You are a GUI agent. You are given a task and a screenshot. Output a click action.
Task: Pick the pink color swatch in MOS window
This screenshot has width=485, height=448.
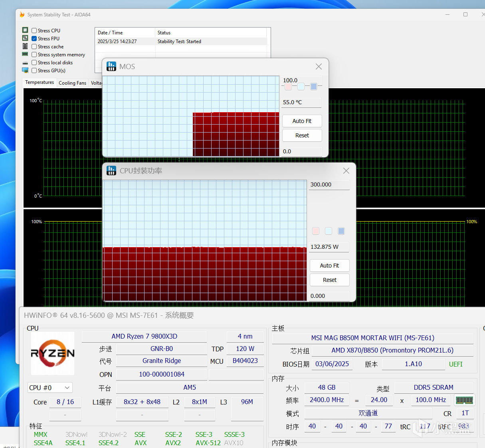coord(288,86)
